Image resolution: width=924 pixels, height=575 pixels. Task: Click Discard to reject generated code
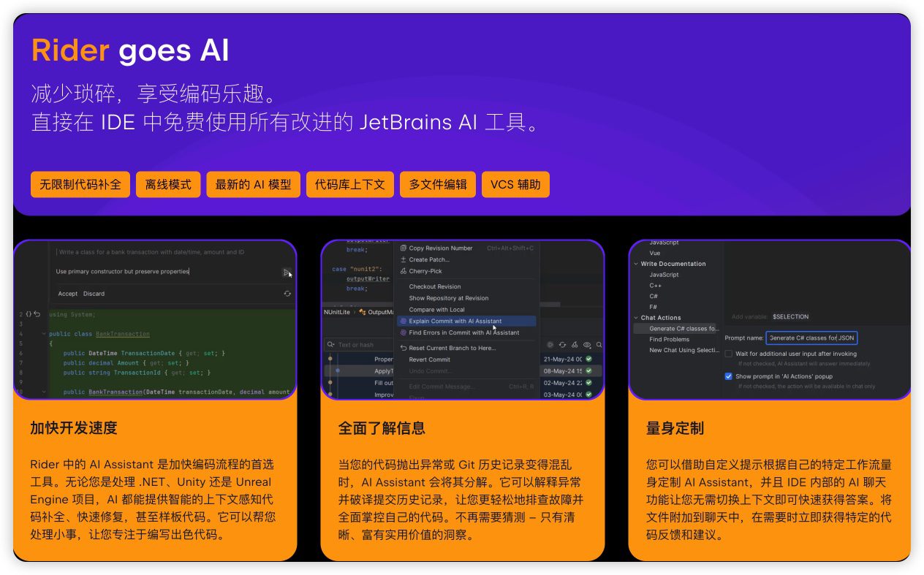pyautogui.click(x=94, y=294)
